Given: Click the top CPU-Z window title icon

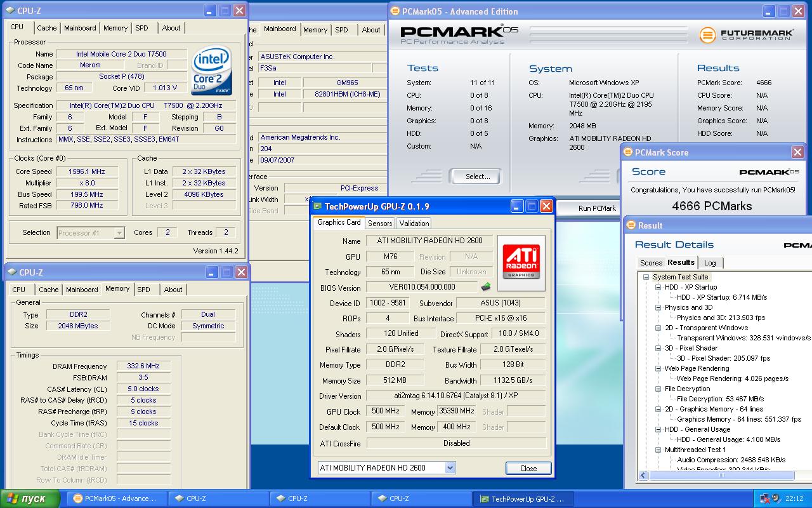Looking at the screenshot, I should point(10,11).
